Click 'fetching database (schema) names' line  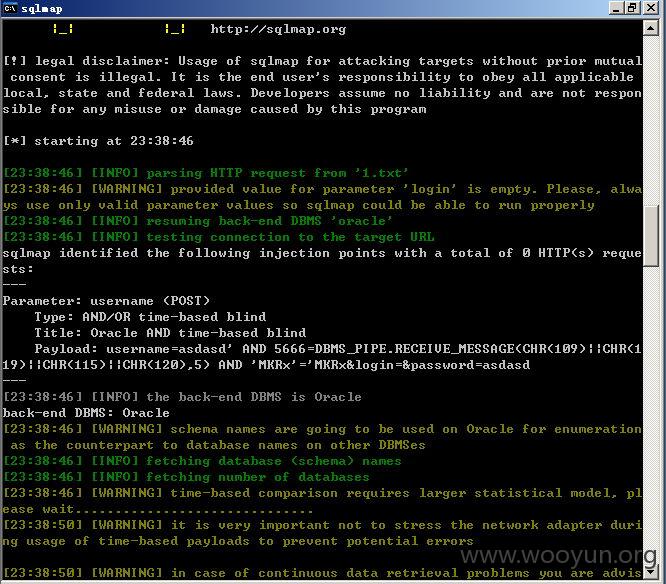tap(202, 461)
